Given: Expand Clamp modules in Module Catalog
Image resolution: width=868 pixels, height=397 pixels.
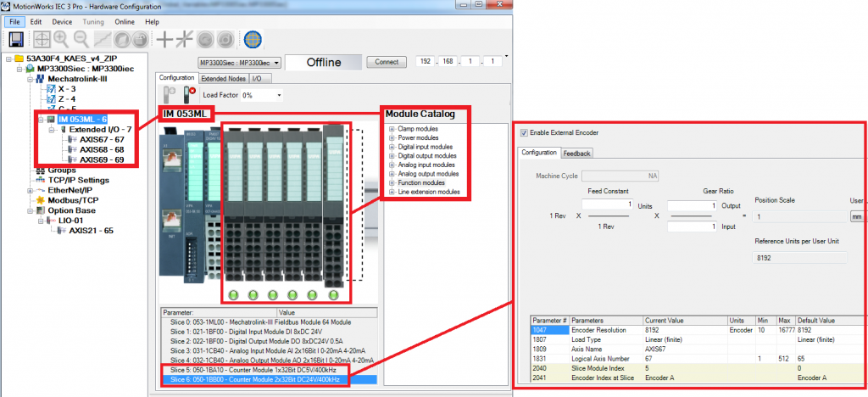Looking at the screenshot, I should (392, 128).
